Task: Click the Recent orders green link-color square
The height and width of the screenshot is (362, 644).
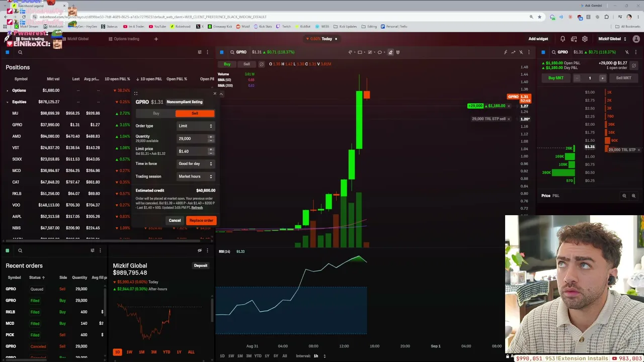Action: tap(8, 250)
